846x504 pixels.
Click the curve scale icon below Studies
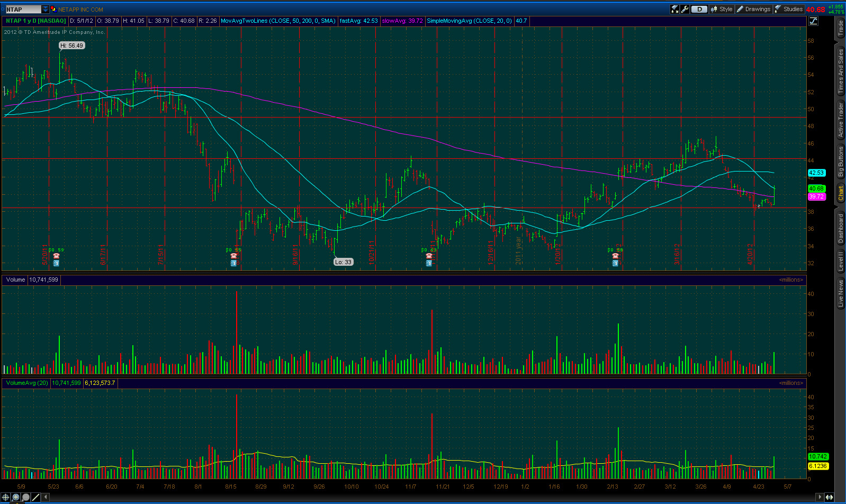813,21
